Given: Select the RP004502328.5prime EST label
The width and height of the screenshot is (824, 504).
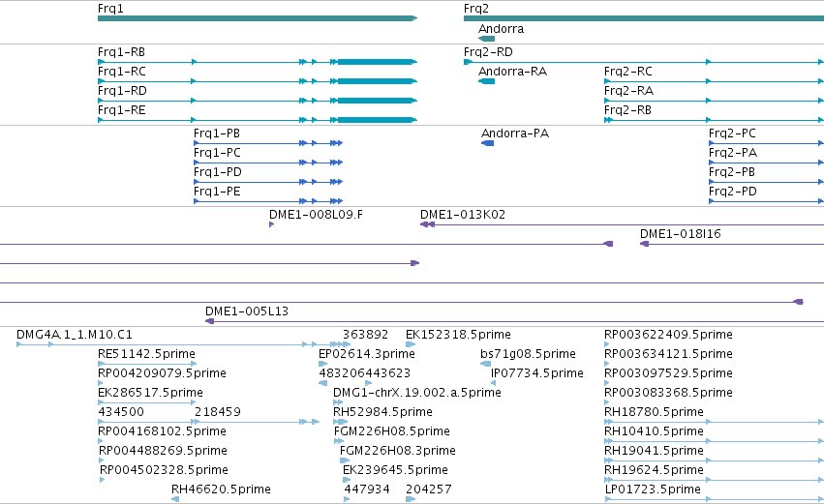Looking at the screenshot, I should pos(164,470).
